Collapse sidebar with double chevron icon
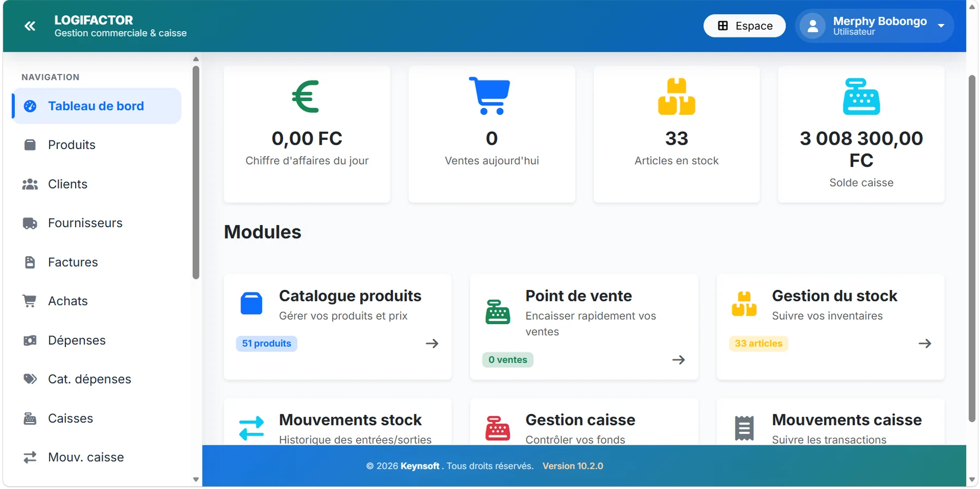The image size is (980, 489). (x=30, y=26)
